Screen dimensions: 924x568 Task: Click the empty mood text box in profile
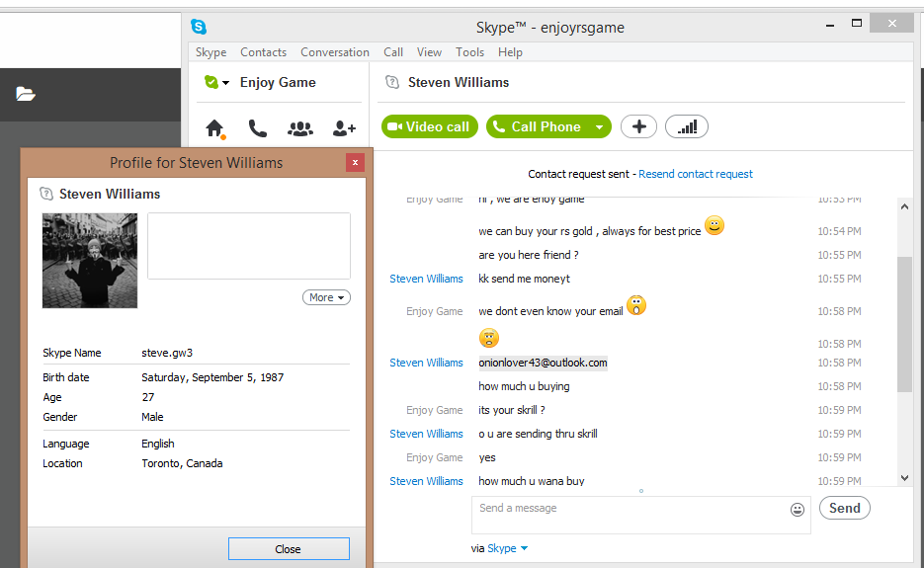coord(249,246)
